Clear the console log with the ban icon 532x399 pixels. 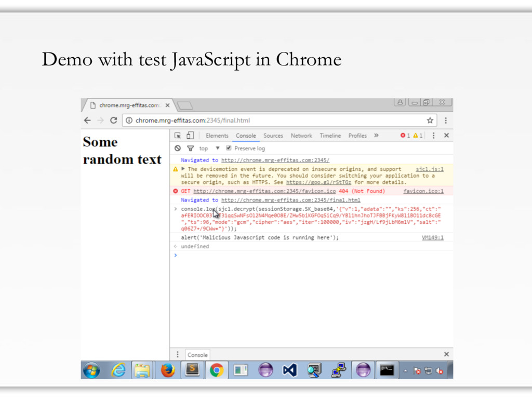pos(178,148)
